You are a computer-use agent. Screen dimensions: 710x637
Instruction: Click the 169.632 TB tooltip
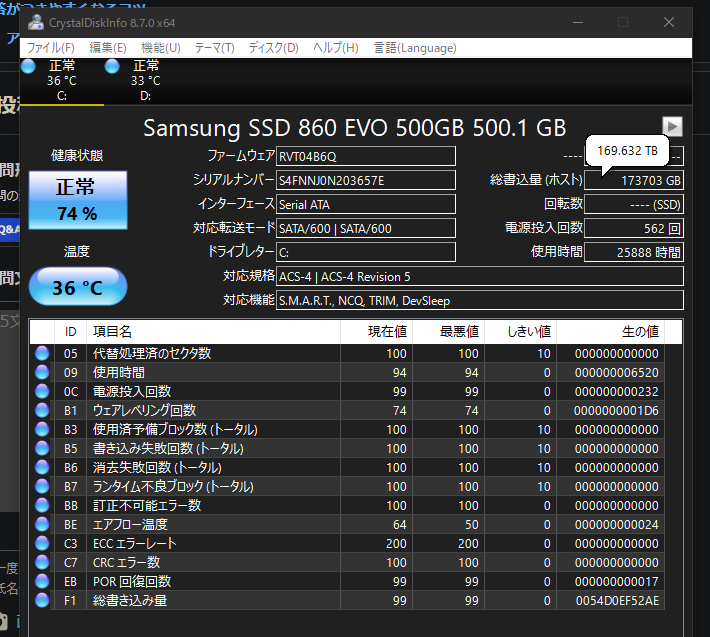click(x=628, y=151)
